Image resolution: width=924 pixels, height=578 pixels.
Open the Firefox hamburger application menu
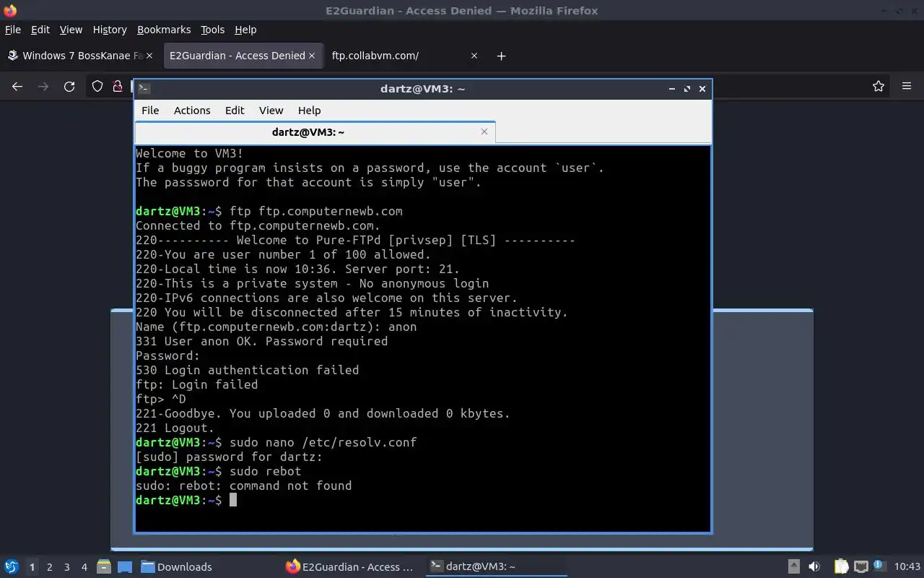click(x=907, y=86)
